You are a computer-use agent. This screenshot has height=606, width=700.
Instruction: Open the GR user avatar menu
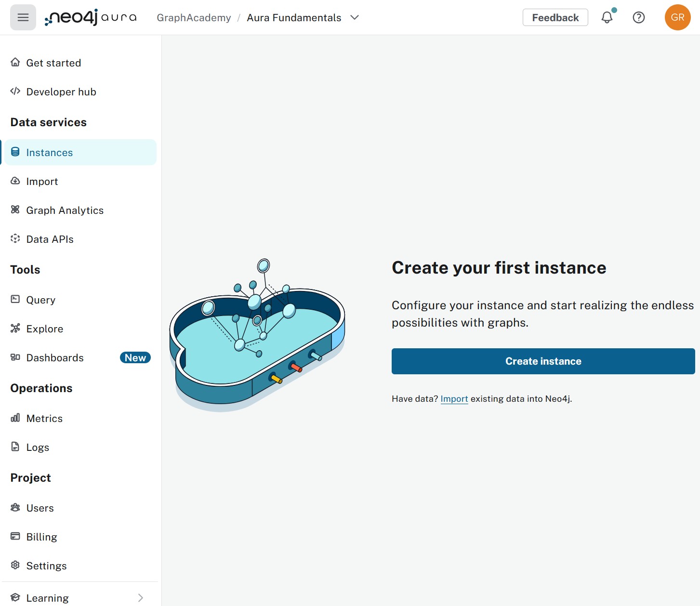[x=677, y=17]
